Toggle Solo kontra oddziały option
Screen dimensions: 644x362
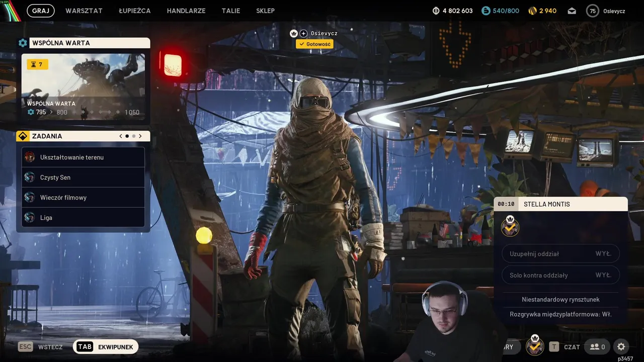[560, 275]
